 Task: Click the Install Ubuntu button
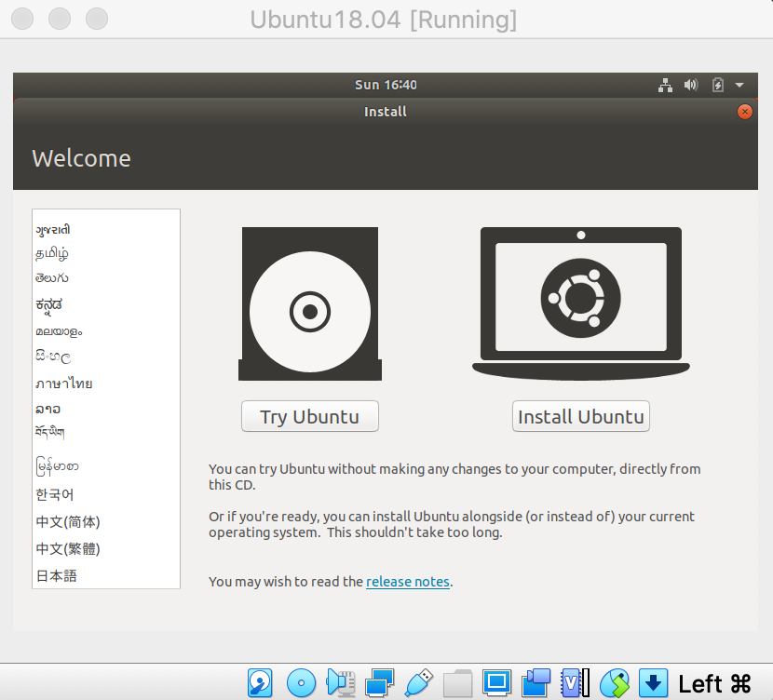point(581,416)
